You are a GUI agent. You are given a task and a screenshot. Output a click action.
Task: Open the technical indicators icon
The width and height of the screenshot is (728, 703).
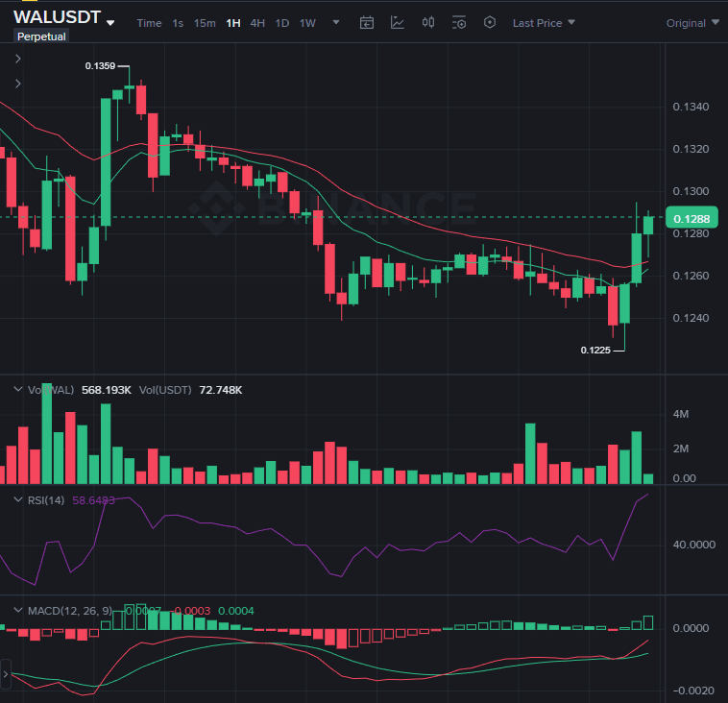(x=398, y=22)
